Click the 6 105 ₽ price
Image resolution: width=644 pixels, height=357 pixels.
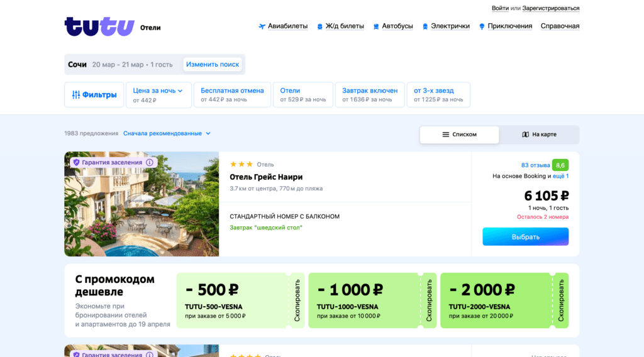[x=547, y=195]
